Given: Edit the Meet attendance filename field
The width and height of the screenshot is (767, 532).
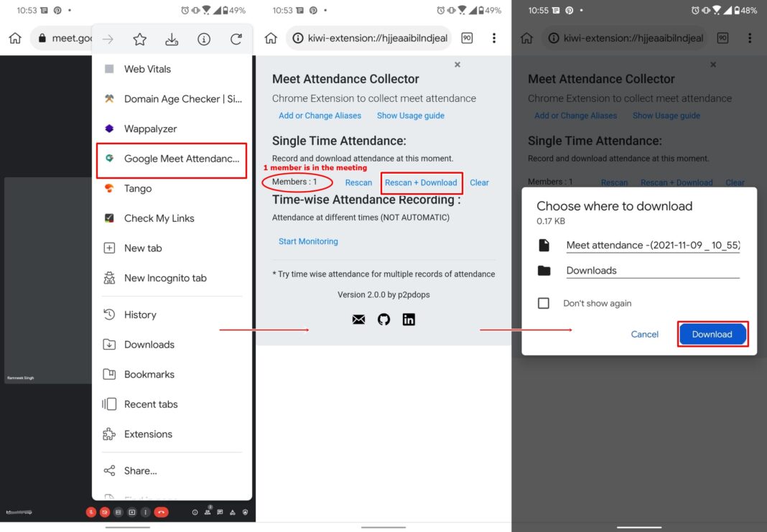Looking at the screenshot, I should (x=653, y=245).
